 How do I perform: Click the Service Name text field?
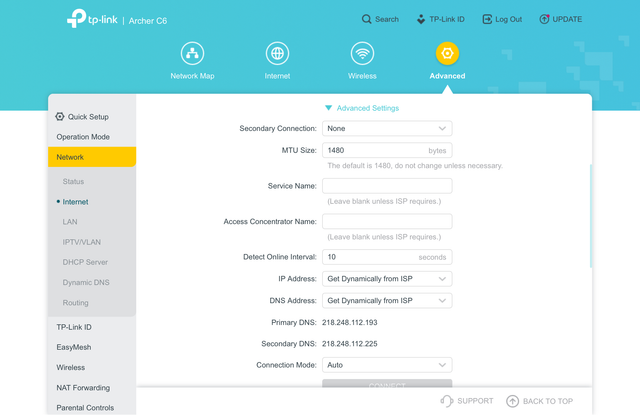(386, 186)
